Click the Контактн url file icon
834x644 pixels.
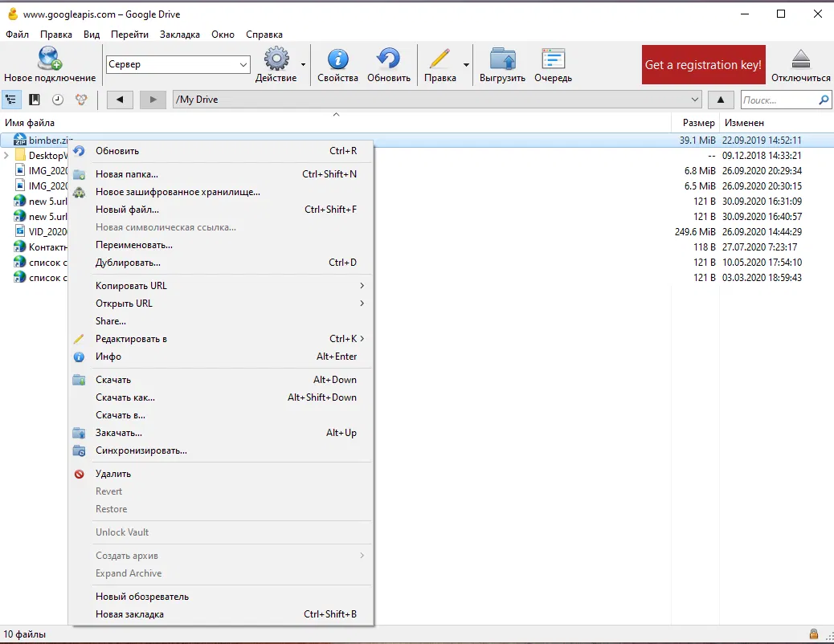coord(19,247)
